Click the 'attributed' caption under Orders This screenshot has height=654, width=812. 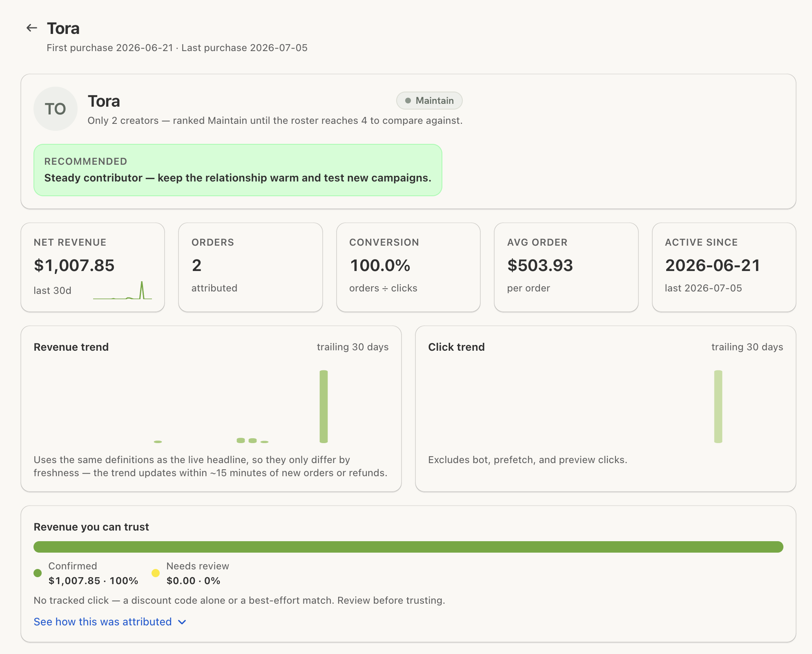point(214,288)
